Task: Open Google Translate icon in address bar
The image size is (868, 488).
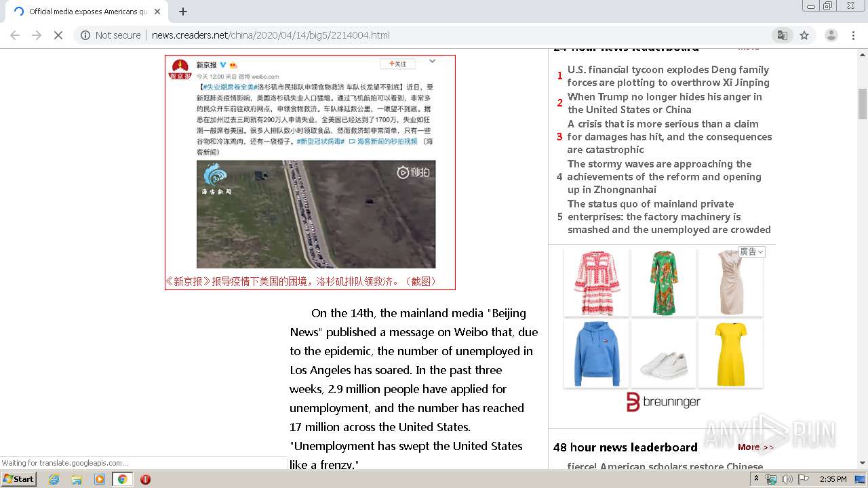Action: [x=783, y=35]
